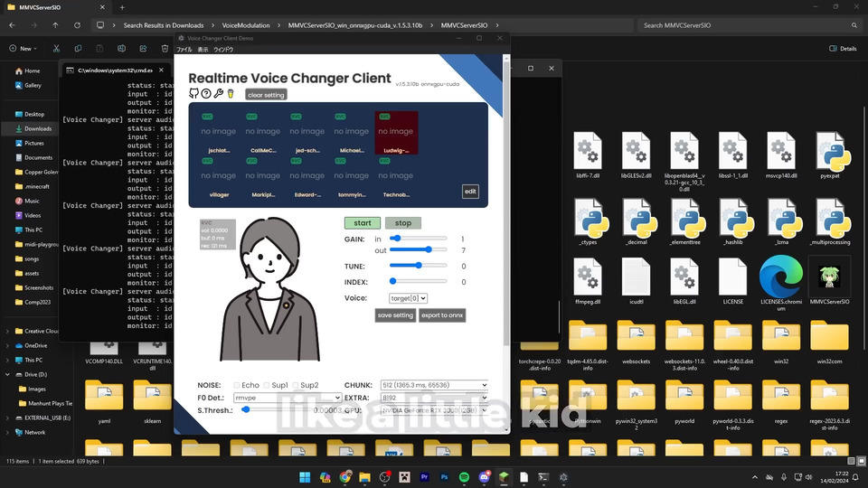Open Discord from the taskbar
This screenshot has height=488, width=868.
pyautogui.click(x=485, y=477)
